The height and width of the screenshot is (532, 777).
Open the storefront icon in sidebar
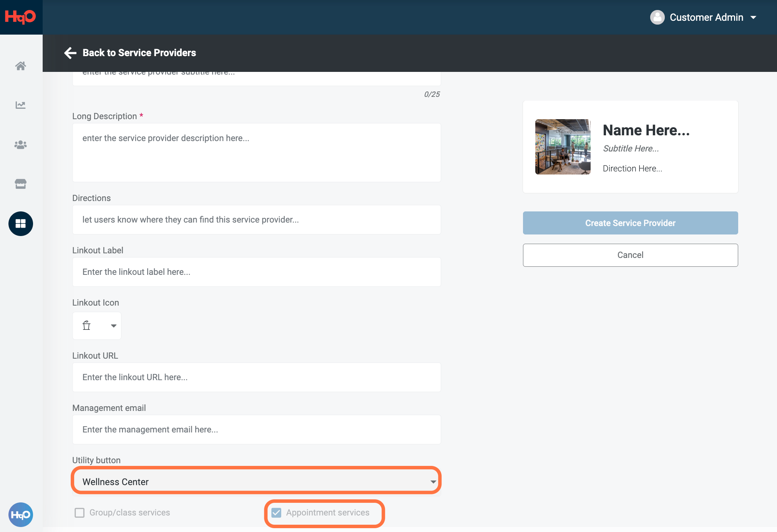pyautogui.click(x=21, y=184)
